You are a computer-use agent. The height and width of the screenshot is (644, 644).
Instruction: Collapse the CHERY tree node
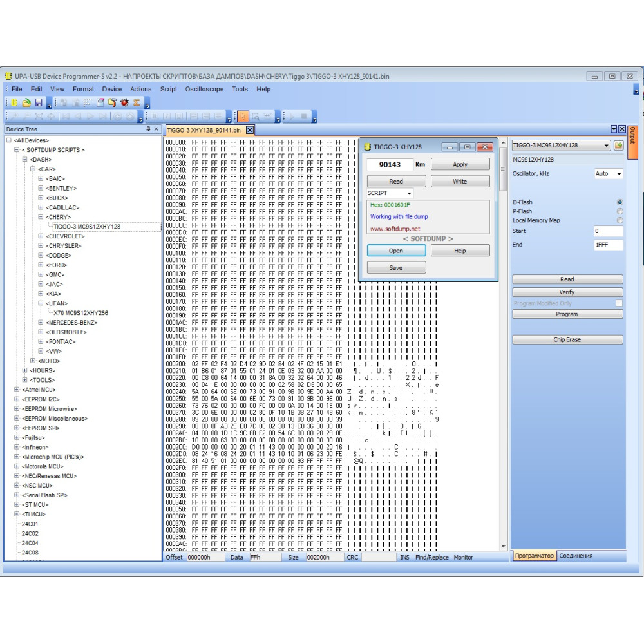41,217
